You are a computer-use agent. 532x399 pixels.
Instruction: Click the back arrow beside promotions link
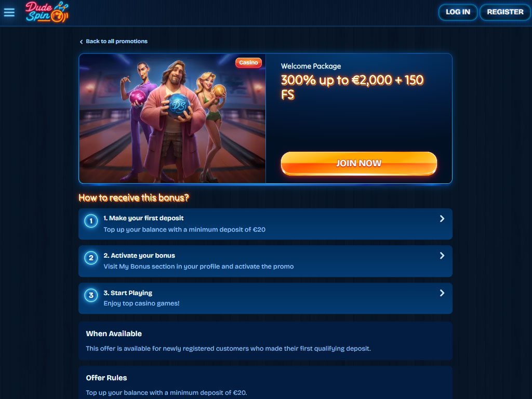81,42
